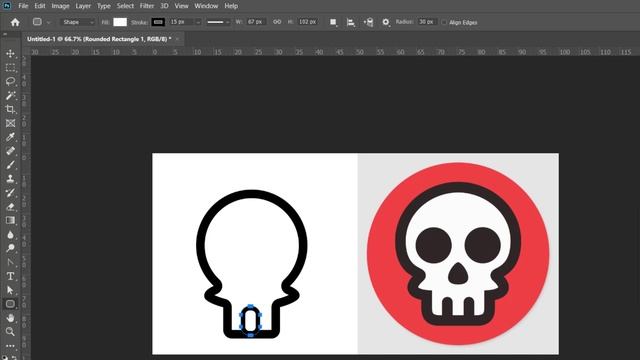
Task: Enable the Align Edges checkbox
Action: coord(444,22)
